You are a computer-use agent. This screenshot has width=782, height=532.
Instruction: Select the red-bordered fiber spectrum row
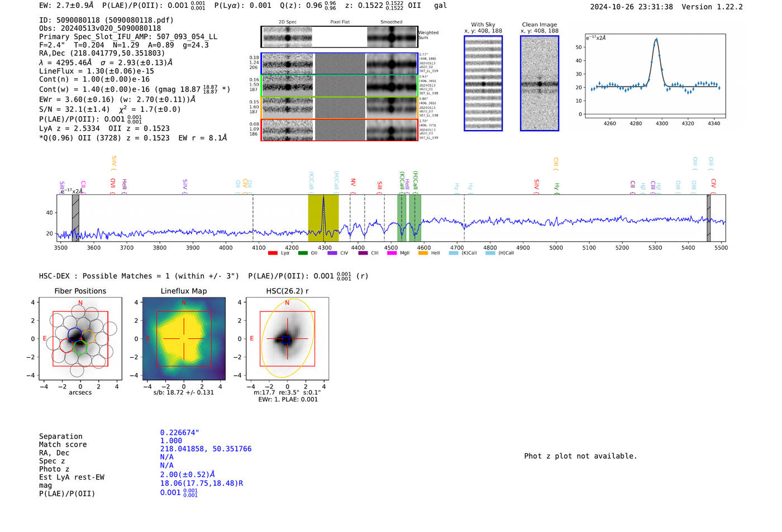click(339, 130)
